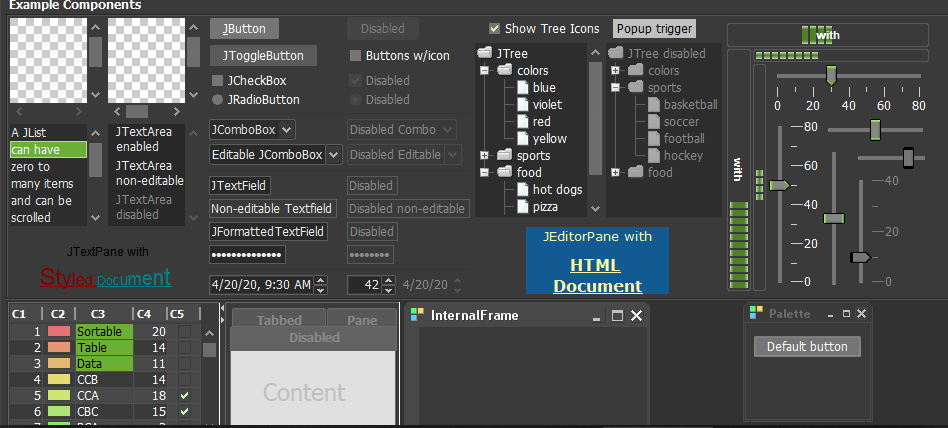Toggle the JCheckBox checkbox
Viewport: 948px width, 428px height.
(x=218, y=80)
